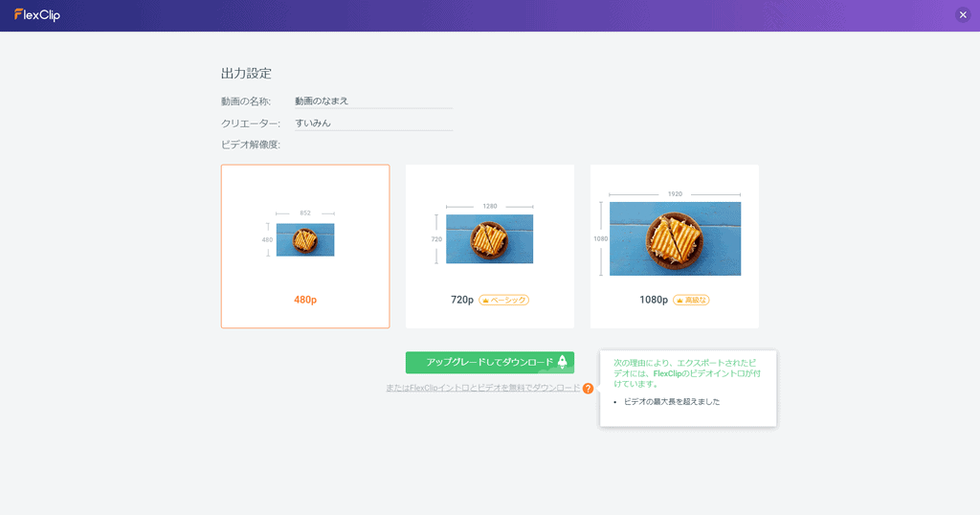Click the ベーシック crown badge
This screenshot has width=980, height=515.
click(503, 300)
